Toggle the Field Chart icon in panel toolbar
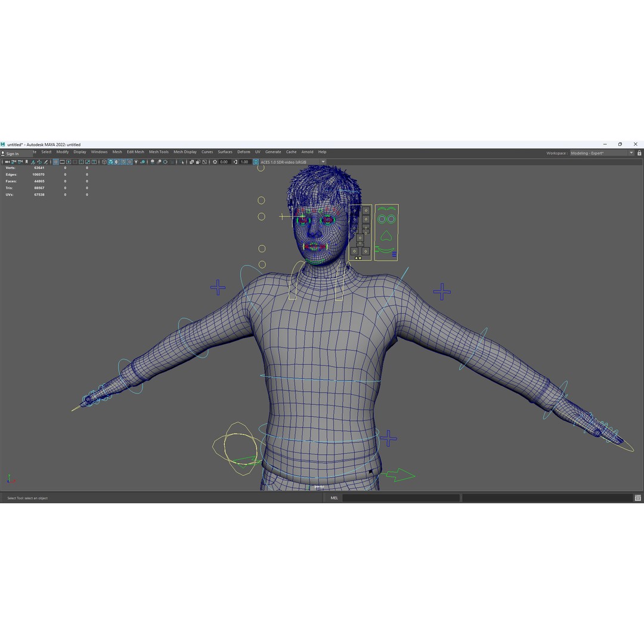The image size is (644, 644). click(81, 162)
